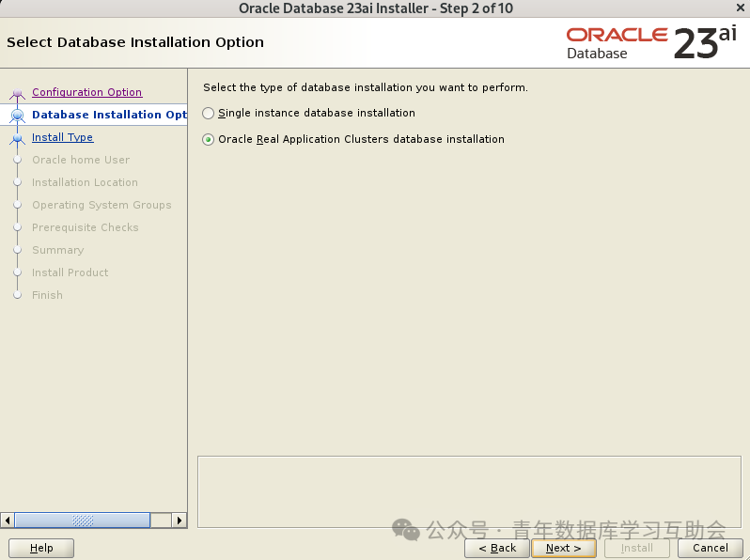This screenshot has height=560, width=750.
Task: Click the empty message area box
Action: [x=469, y=492]
